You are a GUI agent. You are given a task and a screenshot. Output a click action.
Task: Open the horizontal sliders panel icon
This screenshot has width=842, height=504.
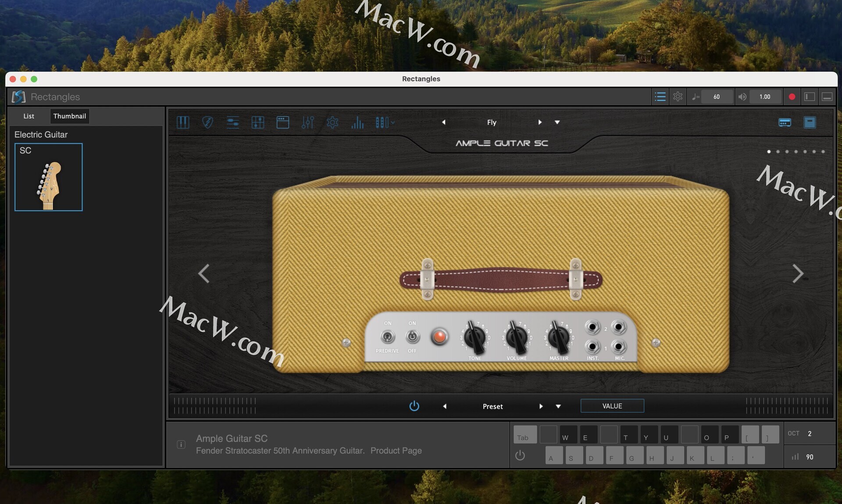(x=232, y=122)
